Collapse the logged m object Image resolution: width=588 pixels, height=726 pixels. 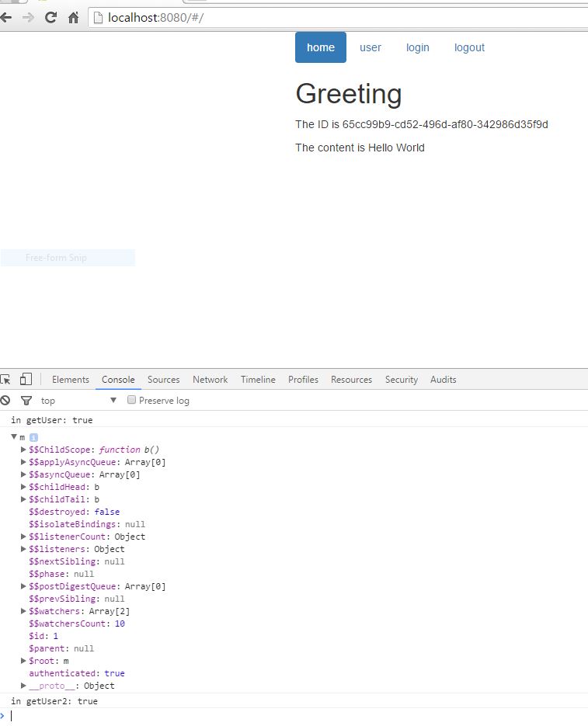pyautogui.click(x=14, y=436)
